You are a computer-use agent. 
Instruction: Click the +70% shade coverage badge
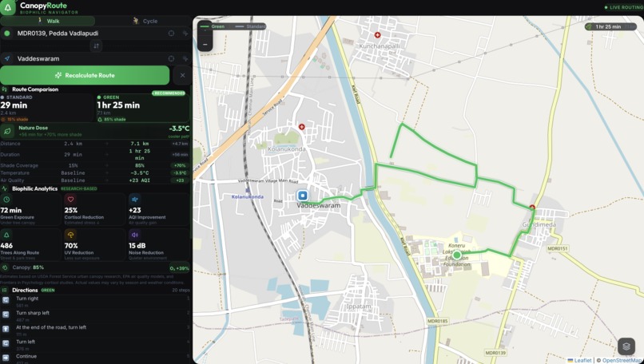coord(180,166)
